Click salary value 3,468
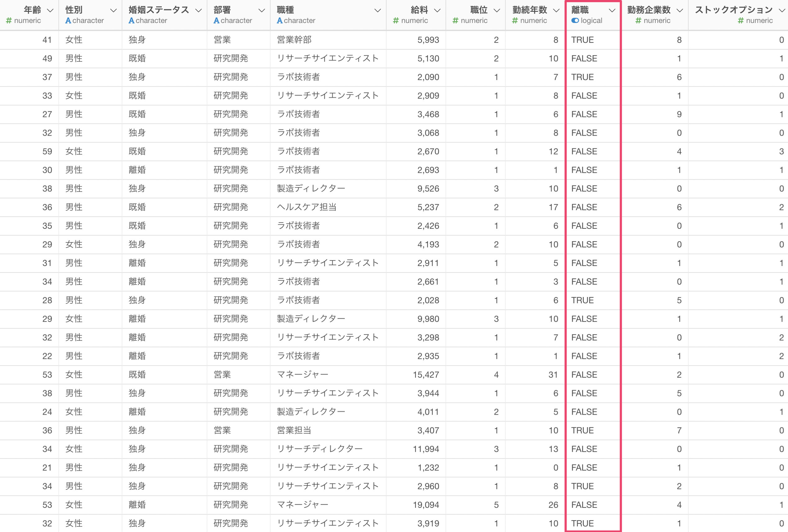Screen dimensions: 788x532 click(x=428, y=114)
